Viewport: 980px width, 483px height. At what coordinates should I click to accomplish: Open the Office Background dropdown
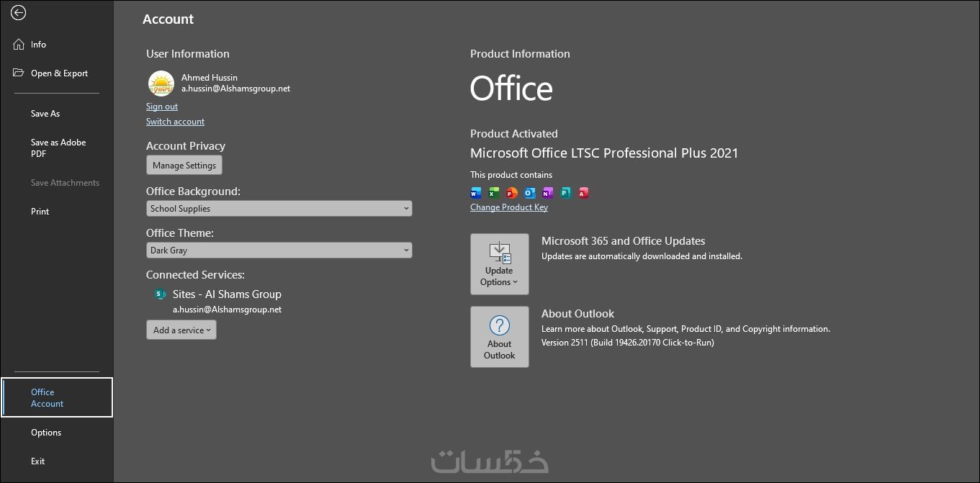(279, 209)
